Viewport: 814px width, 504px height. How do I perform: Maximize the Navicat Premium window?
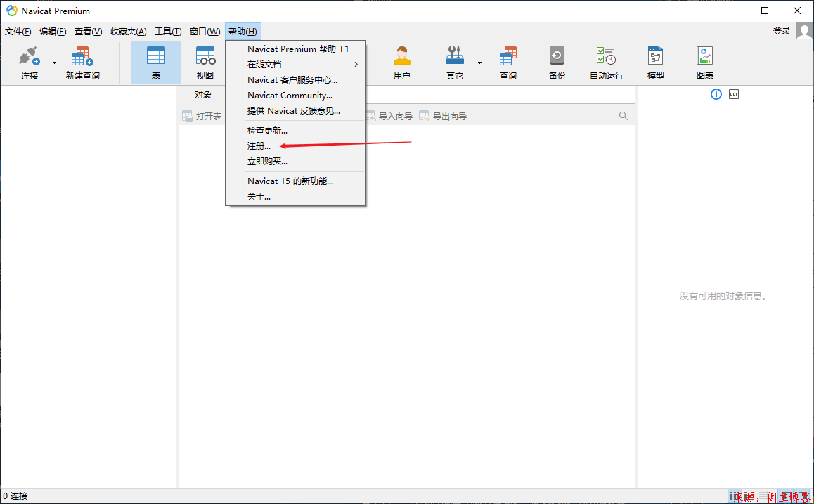tap(765, 11)
